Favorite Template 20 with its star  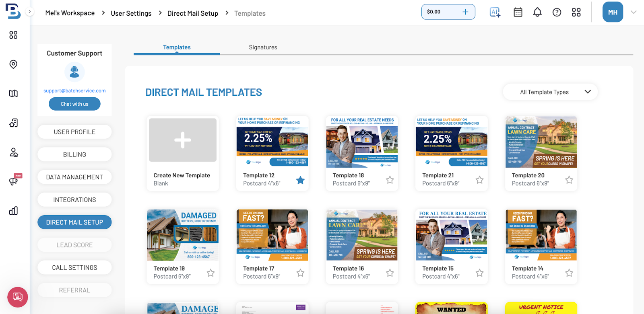(569, 180)
